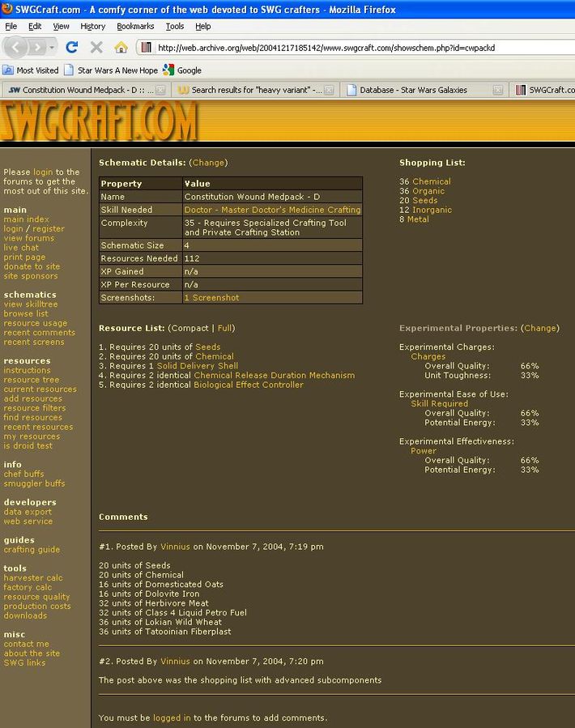Click the Solid Delivery Shell component link
This screenshot has width=575, height=728.
pos(198,366)
